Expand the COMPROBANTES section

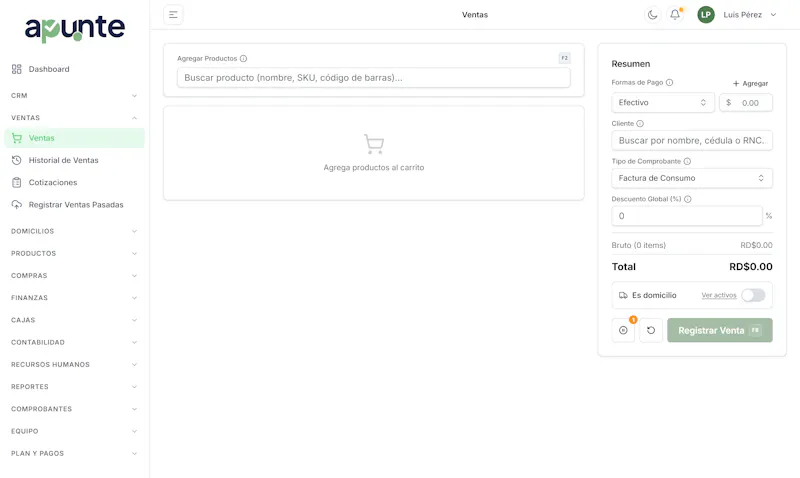pos(74,409)
